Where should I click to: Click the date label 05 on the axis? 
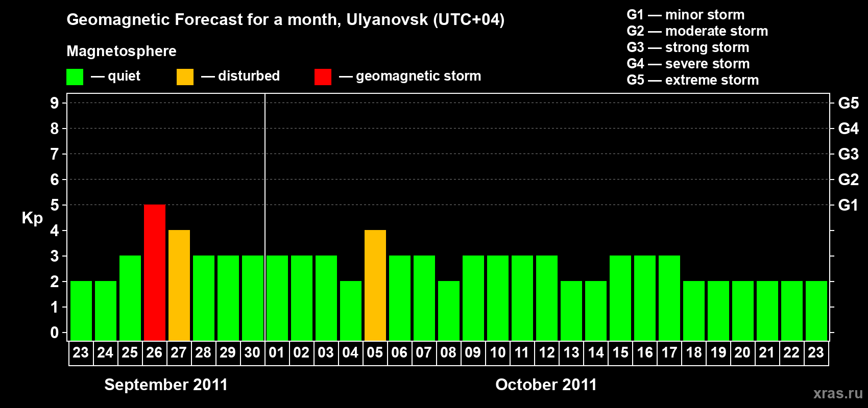(x=375, y=353)
